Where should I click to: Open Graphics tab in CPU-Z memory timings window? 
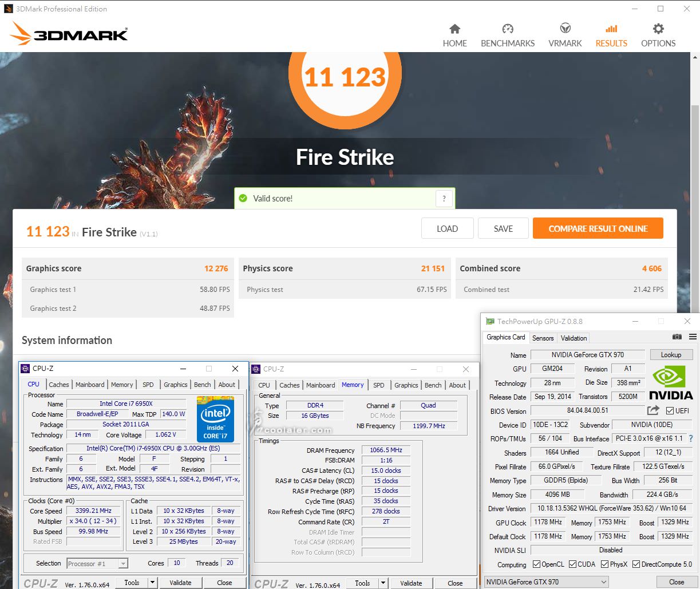406,385
